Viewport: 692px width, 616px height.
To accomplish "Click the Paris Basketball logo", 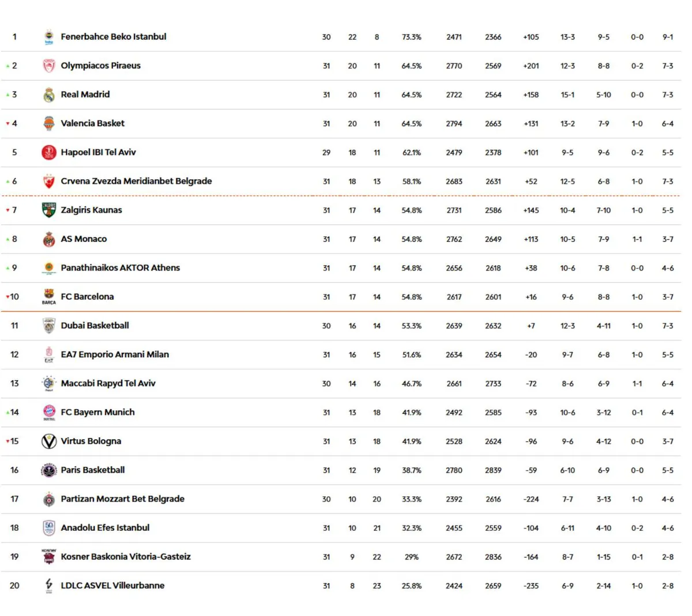I will pos(49,470).
